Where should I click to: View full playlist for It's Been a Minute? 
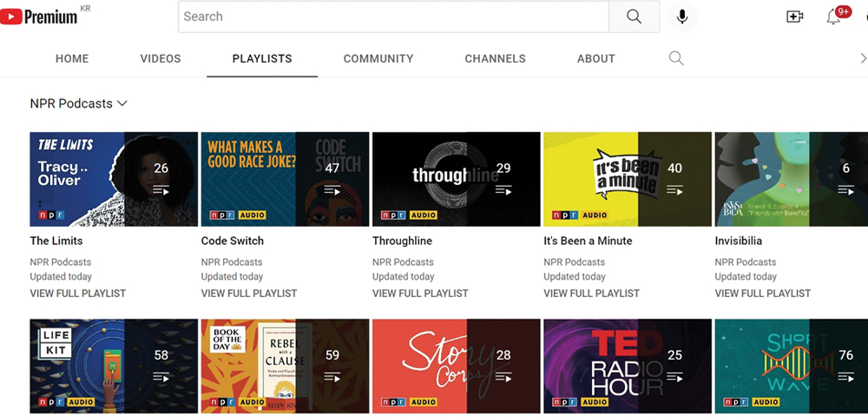(x=591, y=294)
